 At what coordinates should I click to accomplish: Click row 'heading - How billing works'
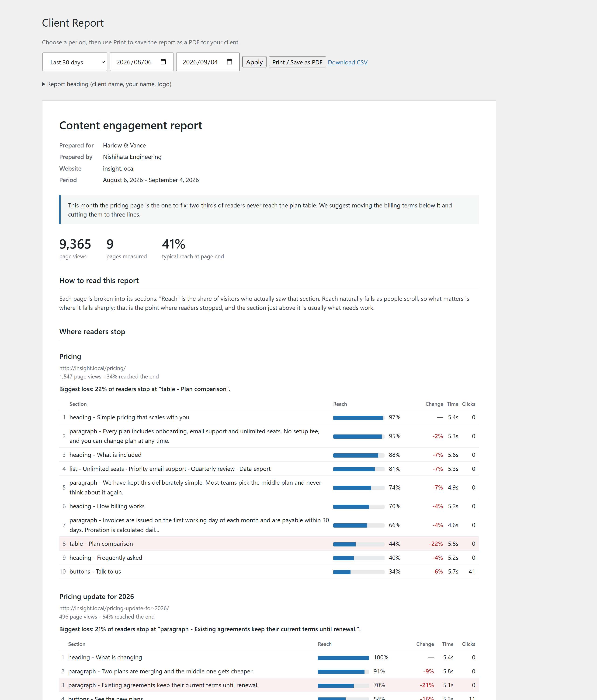click(269, 506)
